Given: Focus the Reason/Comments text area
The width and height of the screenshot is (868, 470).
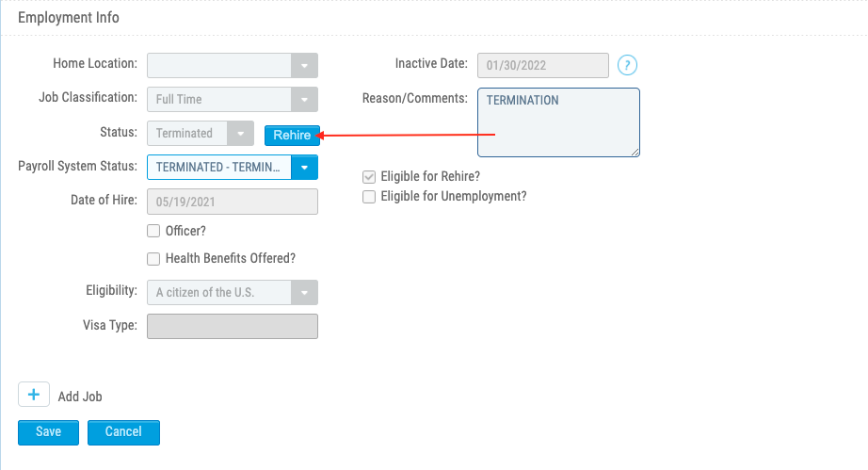Looking at the screenshot, I should click(558, 122).
